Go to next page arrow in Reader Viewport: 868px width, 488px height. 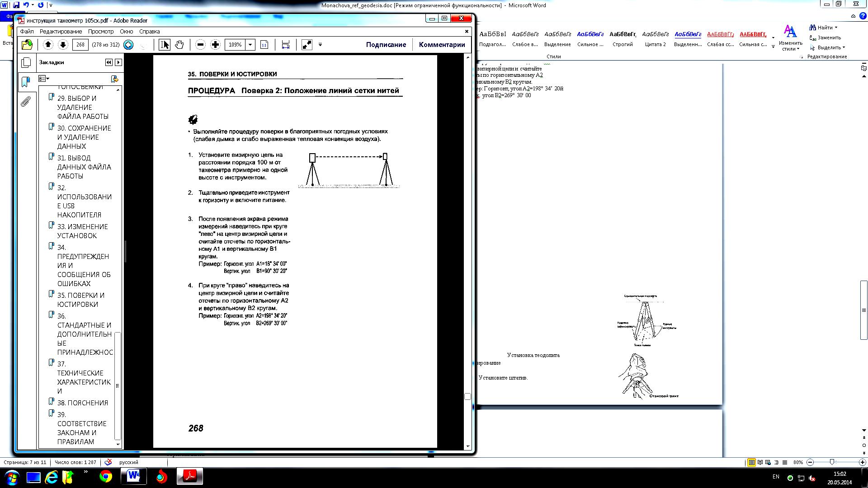pyautogui.click(x=63, y=44)
